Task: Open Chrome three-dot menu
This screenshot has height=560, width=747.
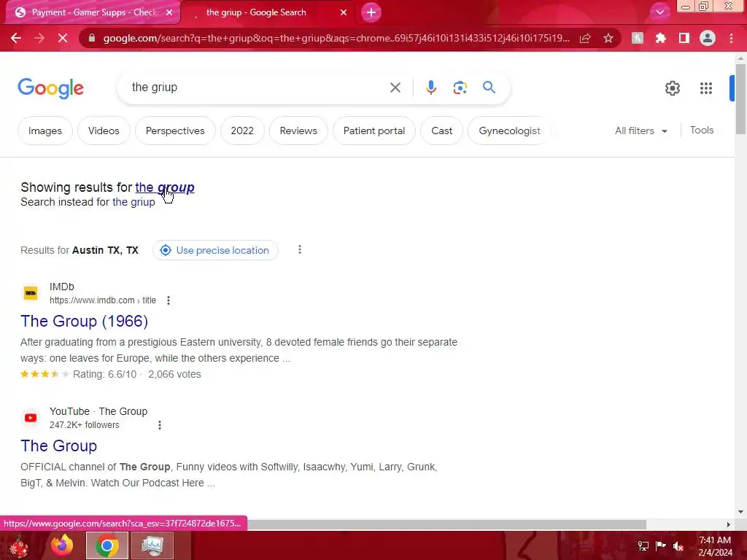Action: pos(731,38)
